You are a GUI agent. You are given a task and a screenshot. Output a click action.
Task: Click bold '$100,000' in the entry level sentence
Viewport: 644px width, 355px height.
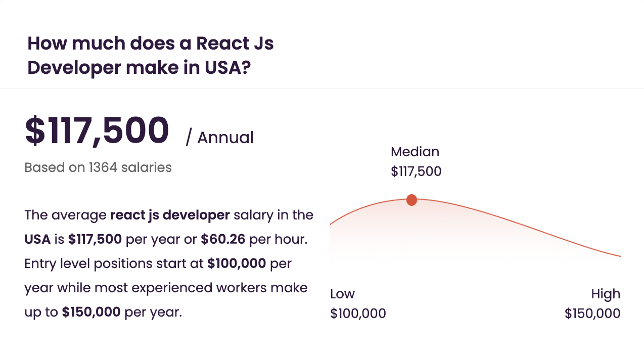click(x=237, y=263)
